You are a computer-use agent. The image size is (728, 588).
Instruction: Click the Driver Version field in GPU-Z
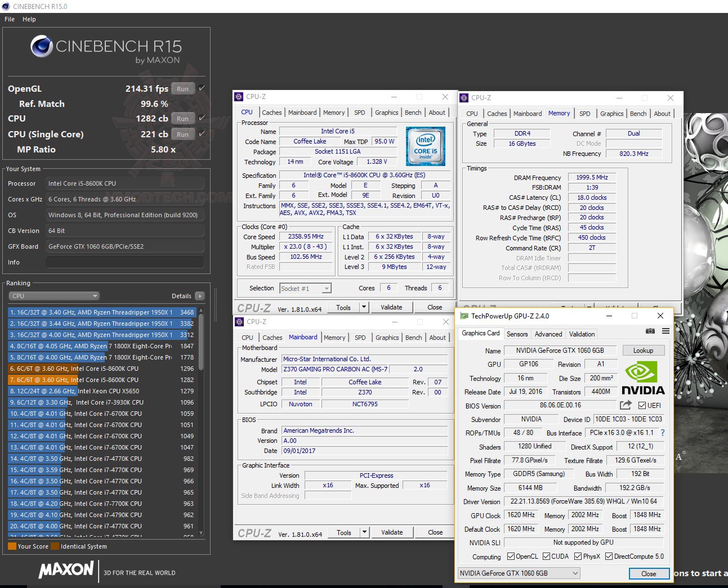click(583, 501)
